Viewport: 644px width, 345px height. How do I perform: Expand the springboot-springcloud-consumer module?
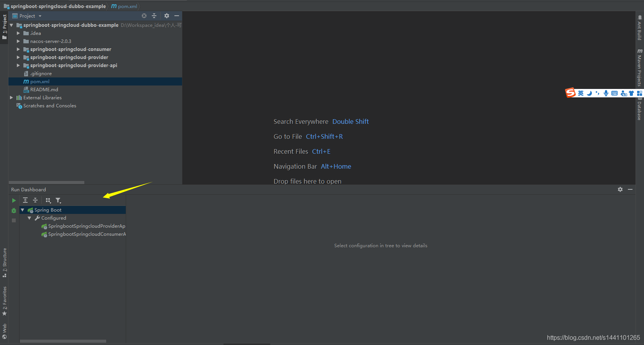coord(18,49)
